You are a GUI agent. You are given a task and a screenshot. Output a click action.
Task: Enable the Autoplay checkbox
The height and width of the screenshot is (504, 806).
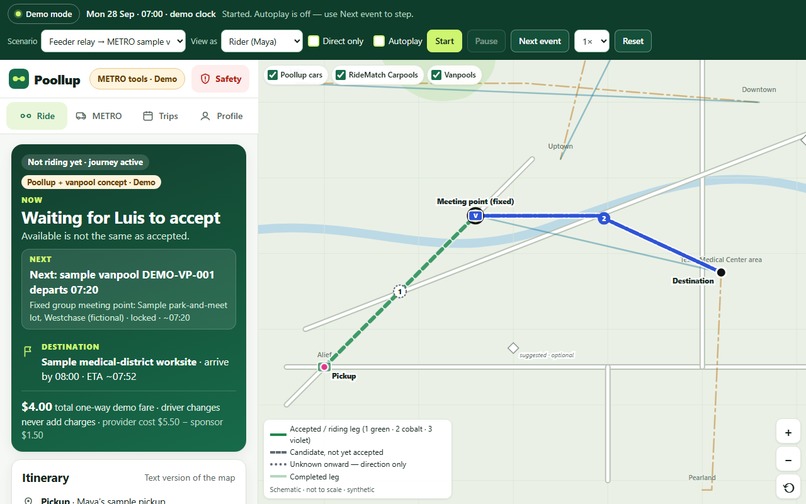[x=379, y=41]
